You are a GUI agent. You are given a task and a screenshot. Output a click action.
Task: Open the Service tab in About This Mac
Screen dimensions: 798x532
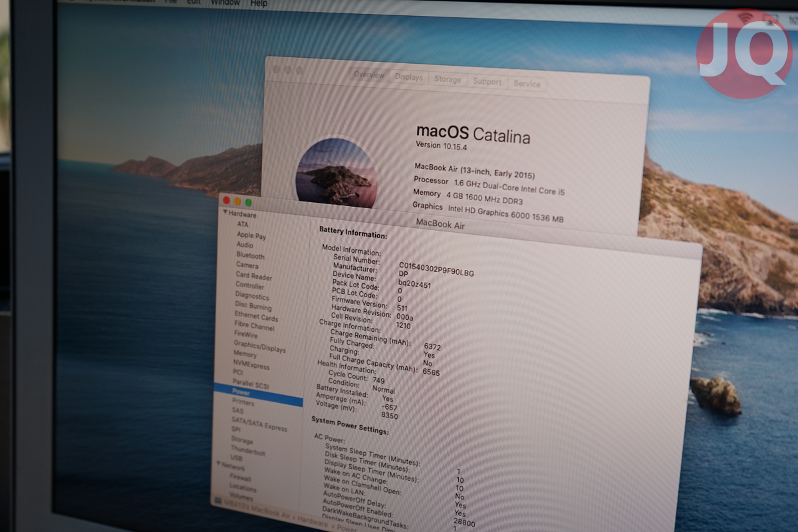tap(527, 84)
